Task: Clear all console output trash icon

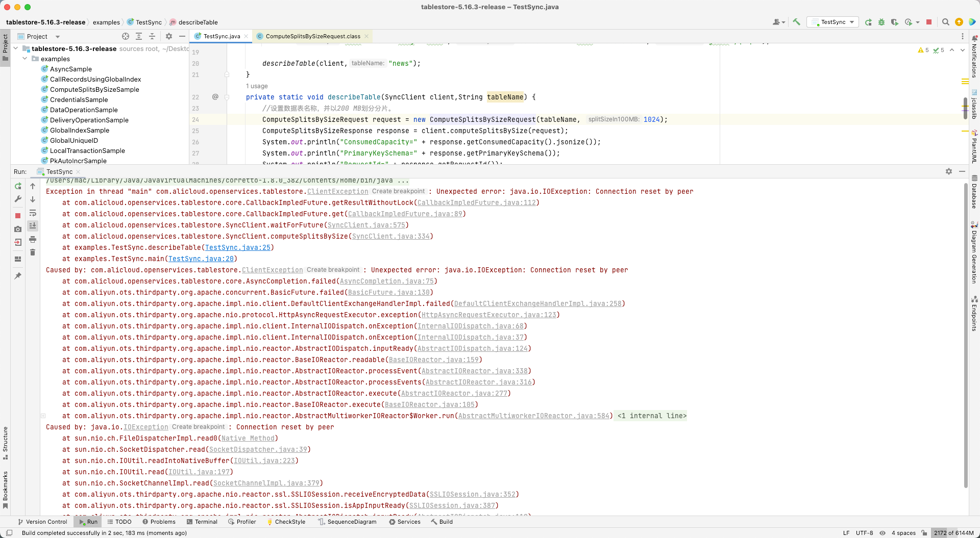Action: pyautogui.click(x=33, y=252)
